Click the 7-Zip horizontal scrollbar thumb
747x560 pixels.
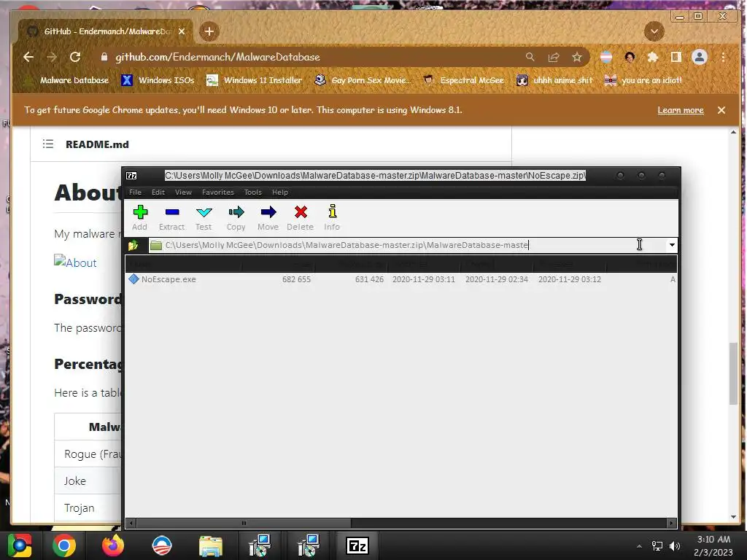(x=244, y=524)
